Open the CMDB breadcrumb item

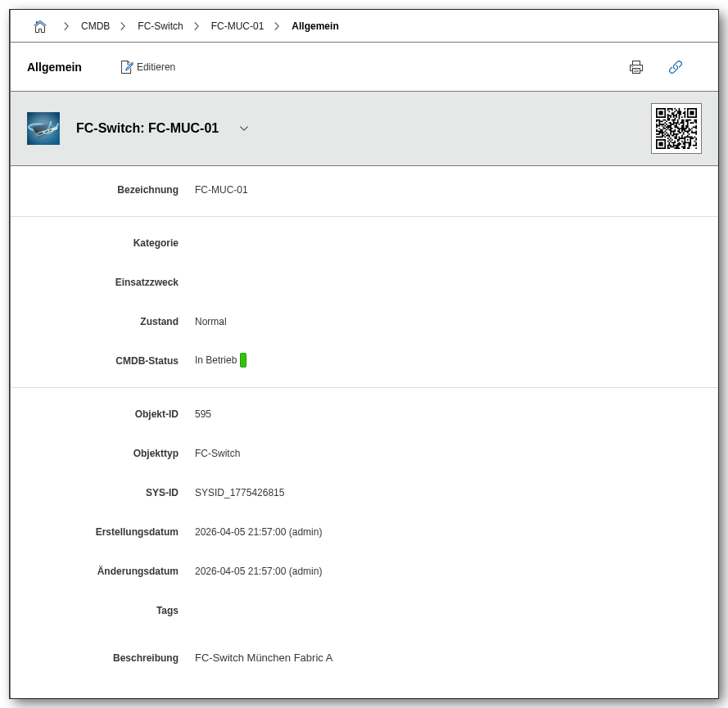(95, 26)
